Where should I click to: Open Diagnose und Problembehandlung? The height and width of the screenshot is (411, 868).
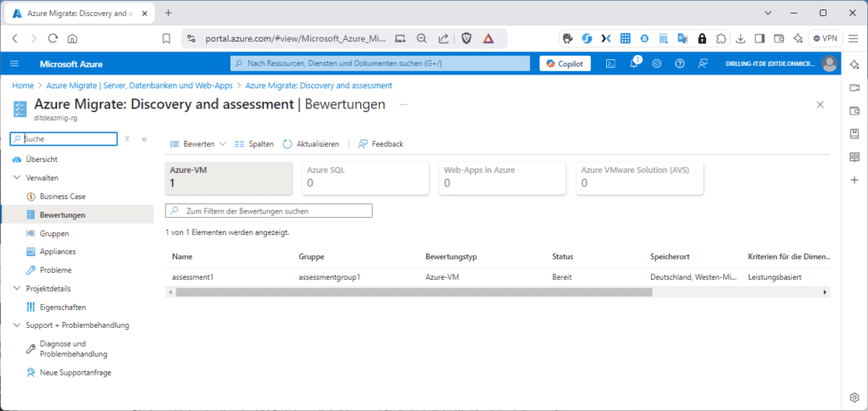[x=73, y=348]
